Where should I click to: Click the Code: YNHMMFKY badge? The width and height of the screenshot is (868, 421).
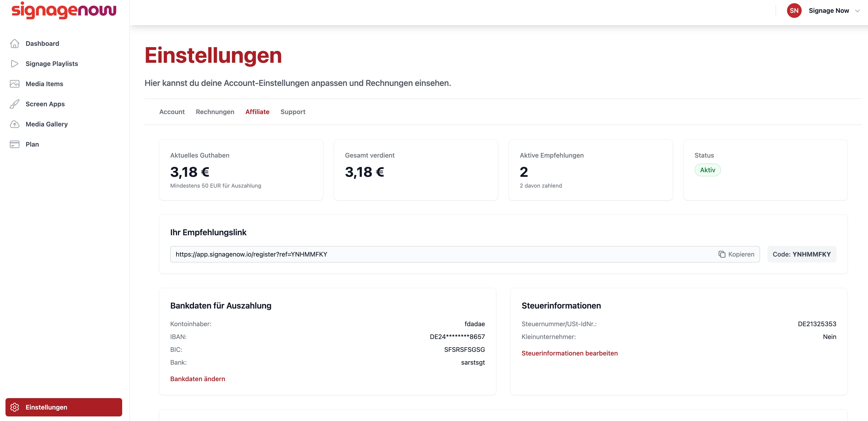pyautogui.click(x=802, y=254)
